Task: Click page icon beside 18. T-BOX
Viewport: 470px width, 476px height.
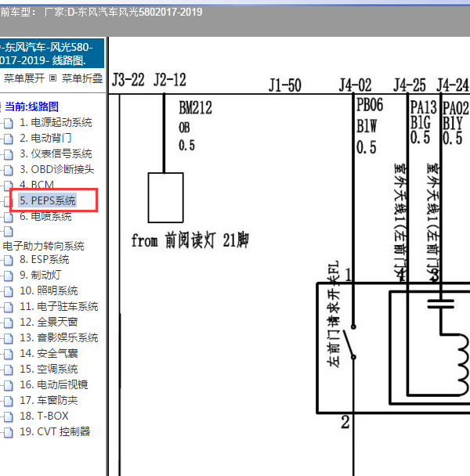Action: (8, 416)
